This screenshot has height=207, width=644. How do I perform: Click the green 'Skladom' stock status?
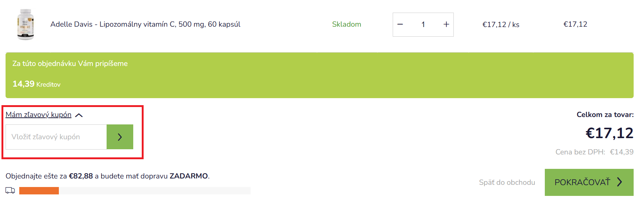[x=346, y=24]
